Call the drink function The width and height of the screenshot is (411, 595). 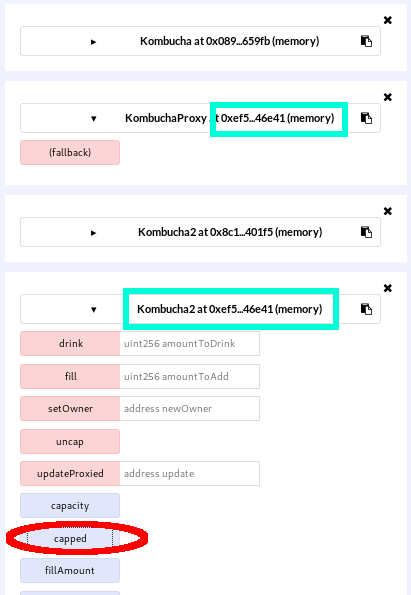tap(70, 343)
